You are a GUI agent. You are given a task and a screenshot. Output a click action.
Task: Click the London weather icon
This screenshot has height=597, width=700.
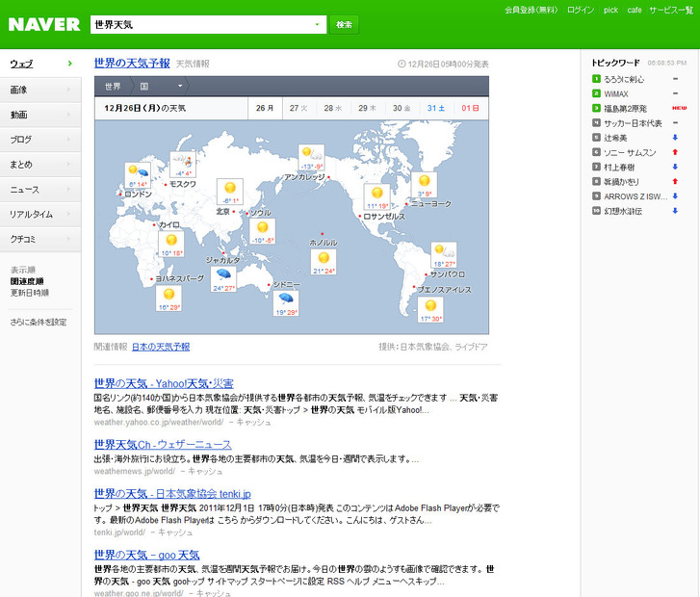[x=138, y=175]
